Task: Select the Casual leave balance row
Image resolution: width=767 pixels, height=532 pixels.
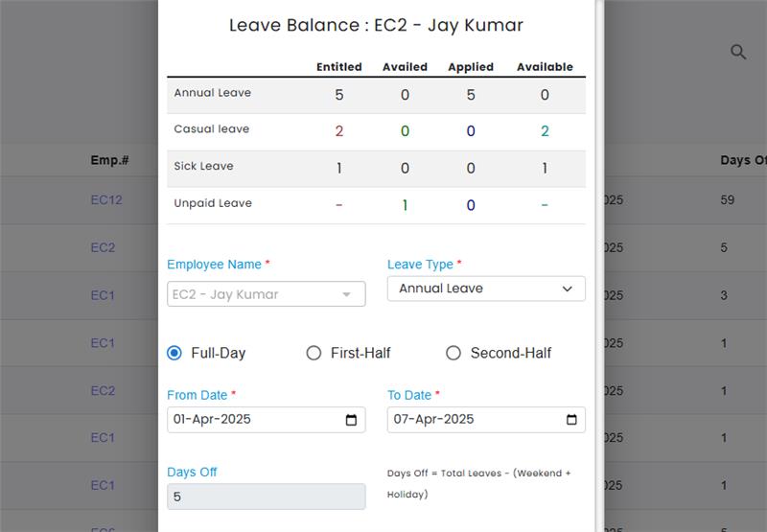Action: tap(376, 130)
